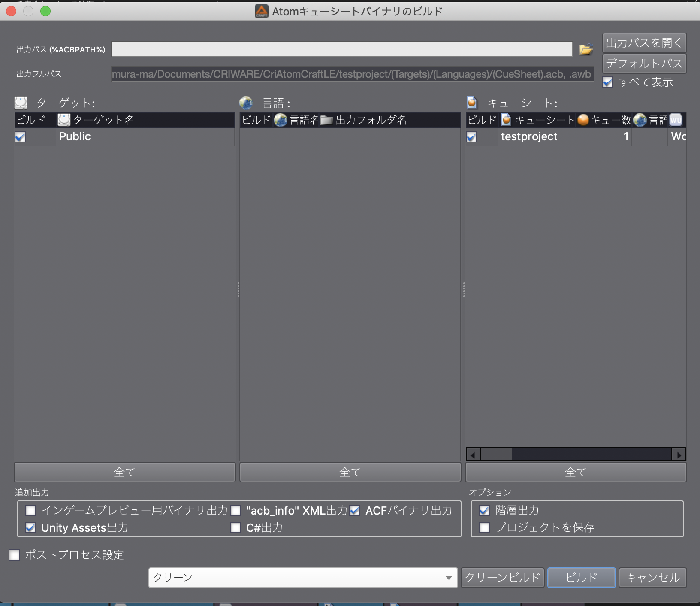The height and width of the screenshot is (606, 700).
Task: Click the cue count value 1
Action: tap(626, 136)
